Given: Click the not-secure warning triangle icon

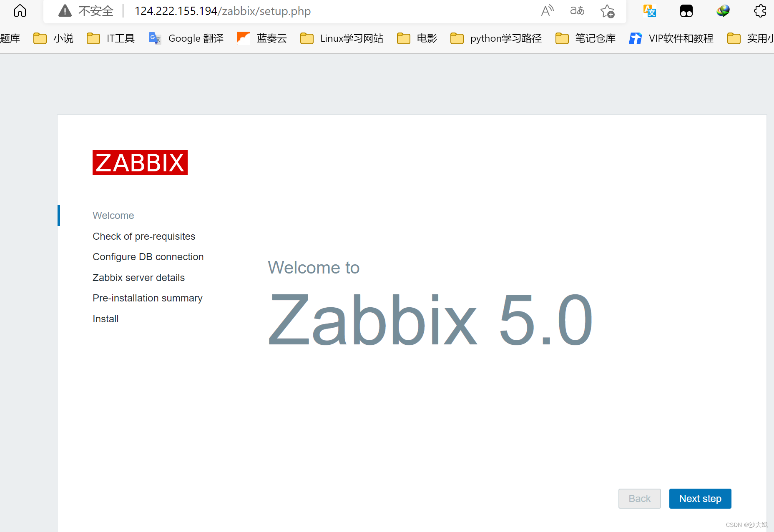Looking at the screenshot, I should pos(65,11).
